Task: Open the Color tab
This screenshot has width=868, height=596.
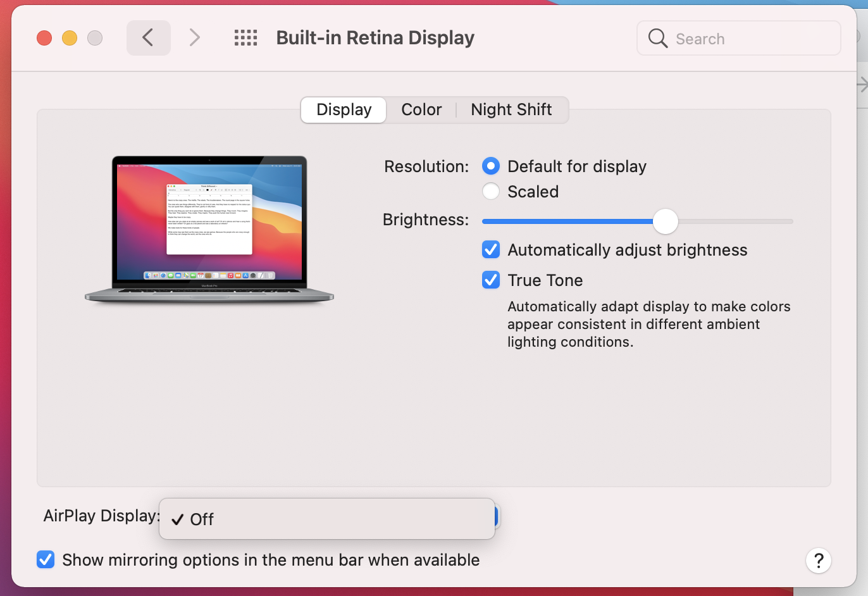Action: (421, 110)
